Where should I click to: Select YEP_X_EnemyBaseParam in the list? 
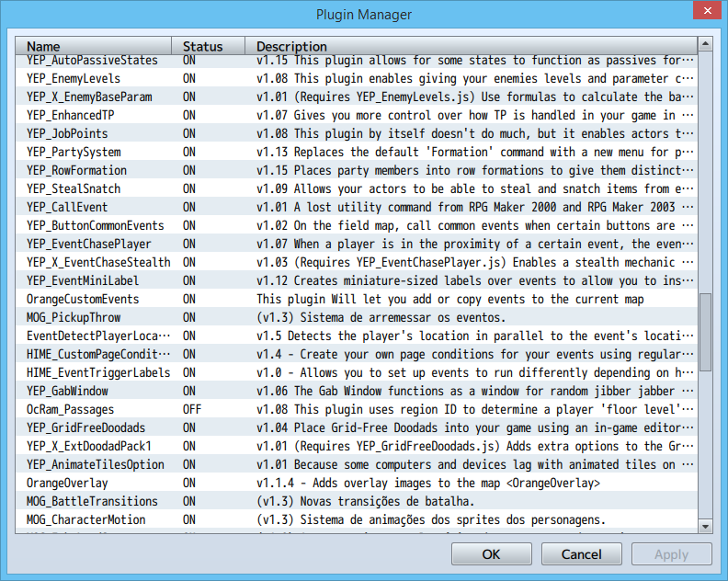357,97
